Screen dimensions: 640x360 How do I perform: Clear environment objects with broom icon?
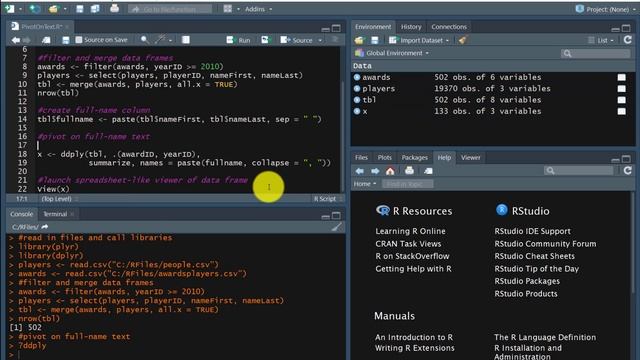tap(462, 40)
